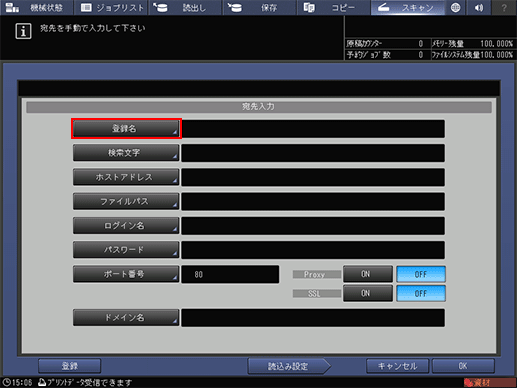Open the 機械状態 machine status tab
Screen dimensions: 517x388
37,7
